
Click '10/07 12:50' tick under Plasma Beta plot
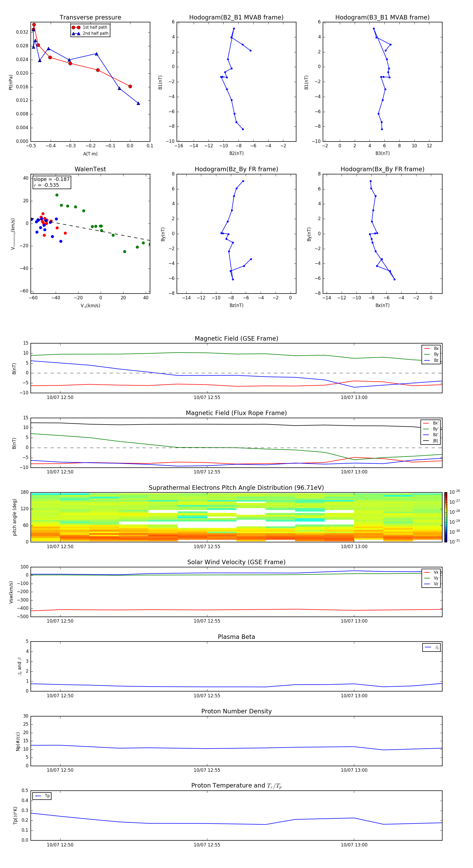60,695
